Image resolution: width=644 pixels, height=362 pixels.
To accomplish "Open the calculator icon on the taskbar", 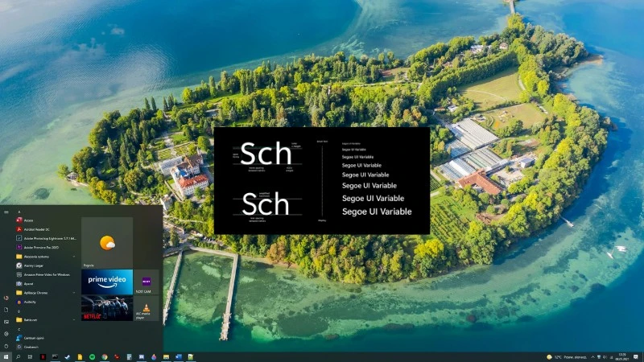I will (x=129, y=357).
